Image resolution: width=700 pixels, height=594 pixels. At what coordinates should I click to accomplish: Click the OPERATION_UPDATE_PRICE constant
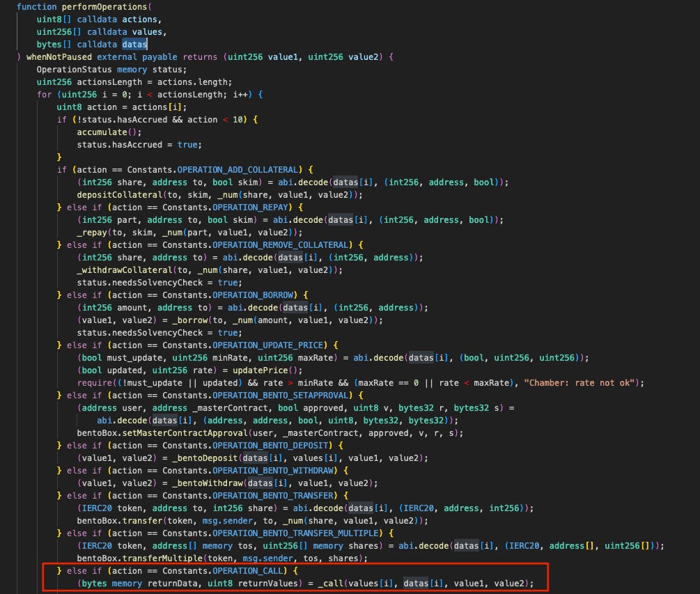tap(268, 345)
